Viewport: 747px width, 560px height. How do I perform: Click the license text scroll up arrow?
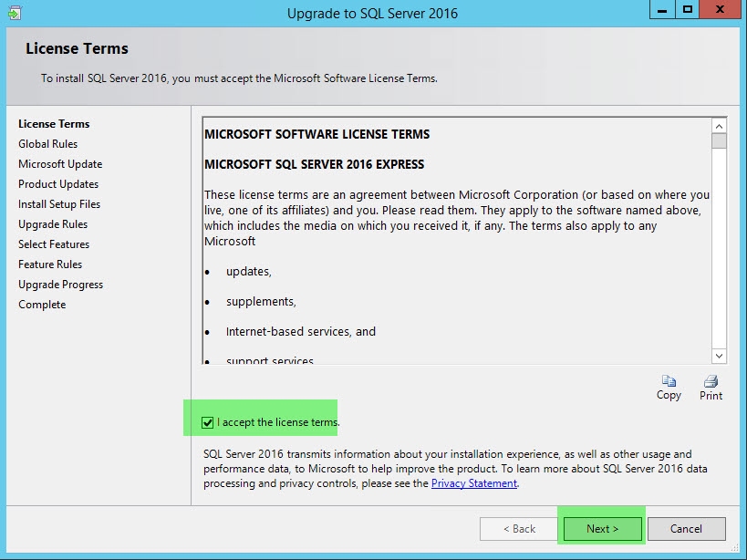point(719,126)
